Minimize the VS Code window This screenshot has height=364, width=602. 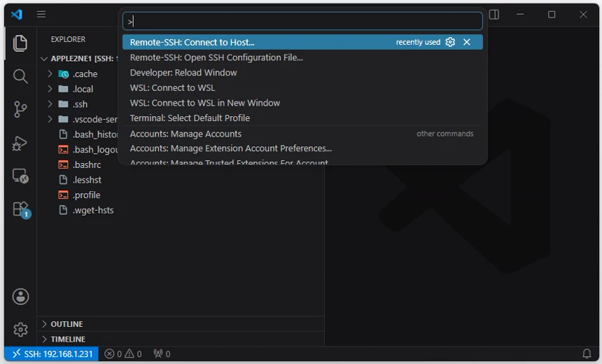(520, 15)
